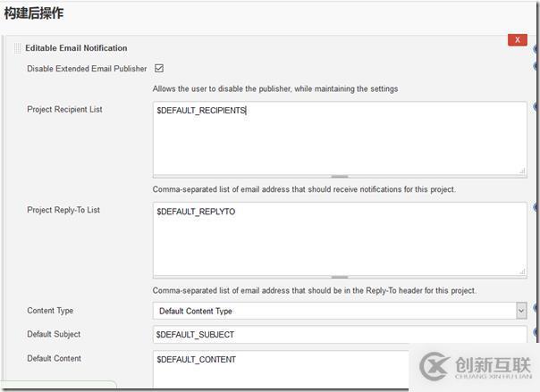Viewport: 540px width, 392px height.
Task: Click the Disable Extended Email Publisher label
Action: (x=87, y=69)
